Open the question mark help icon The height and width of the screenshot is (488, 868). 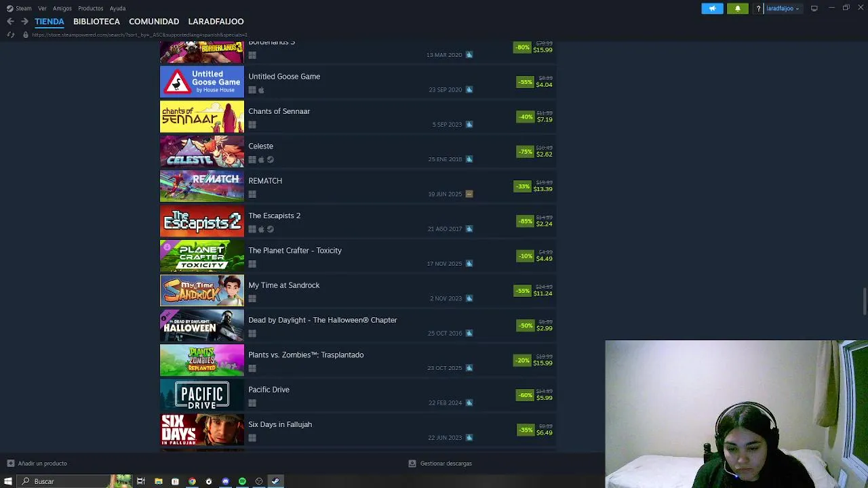[758, 9]
